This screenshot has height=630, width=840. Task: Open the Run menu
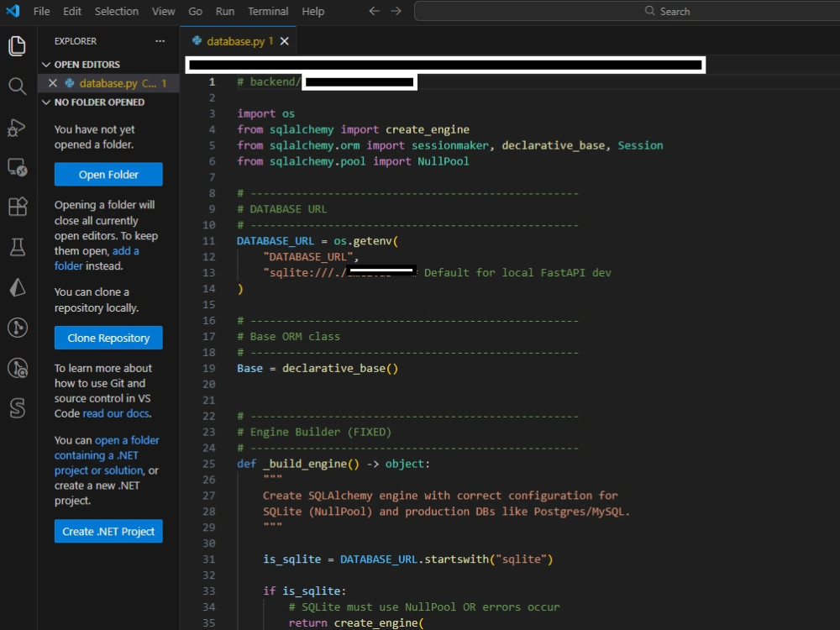224,11
